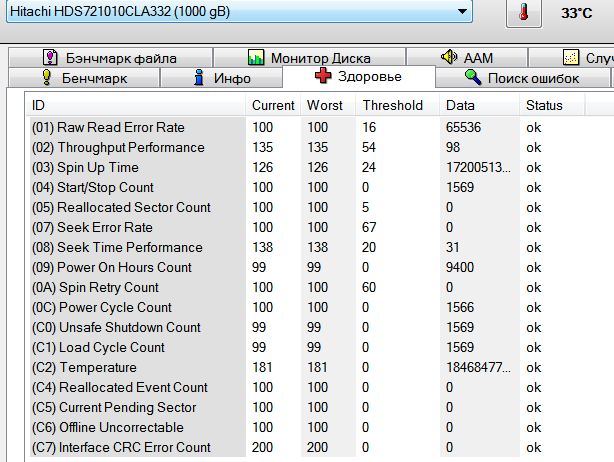The width and height of the screenshot is (614, 462).
Task: Click the thermometer temperature button
Action: (524, 12)
